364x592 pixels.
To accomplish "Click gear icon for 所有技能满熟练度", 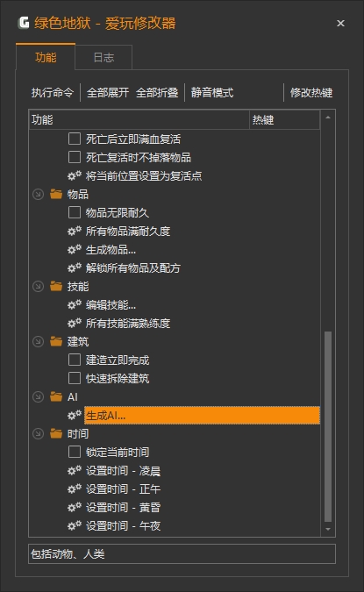I will [x=75, y=323].
